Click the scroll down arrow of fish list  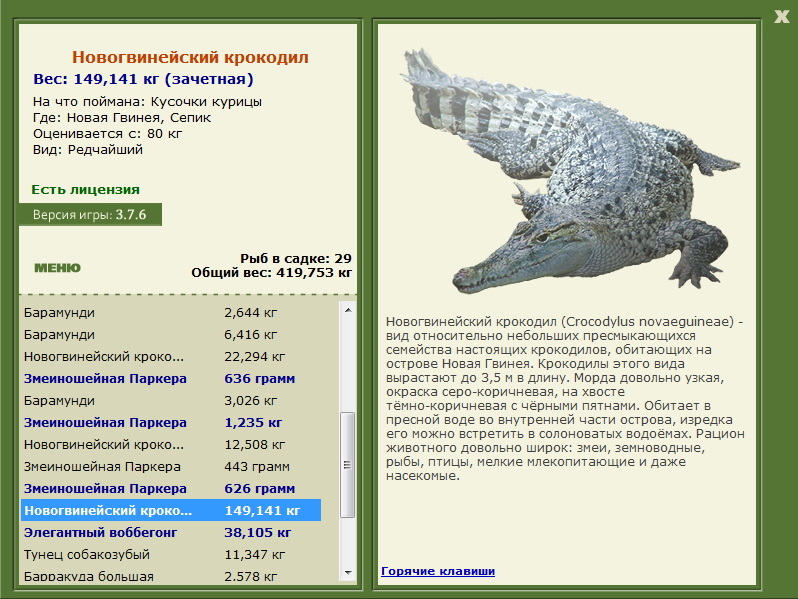click(348, 573)
